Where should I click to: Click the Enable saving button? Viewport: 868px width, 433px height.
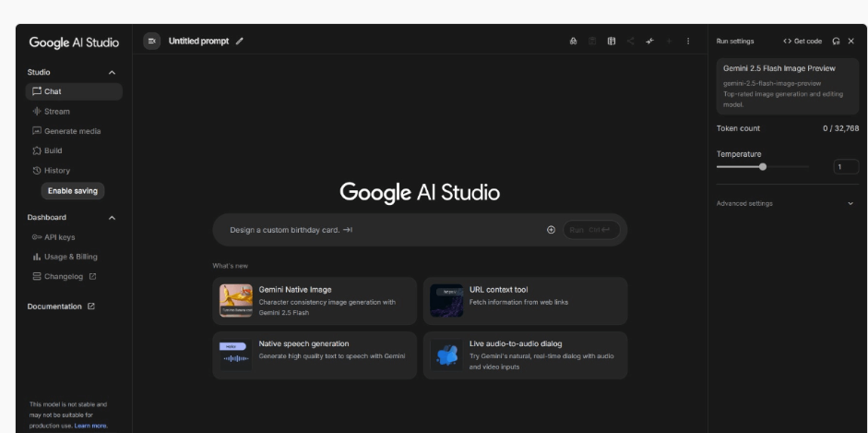[x=73, y=191]
